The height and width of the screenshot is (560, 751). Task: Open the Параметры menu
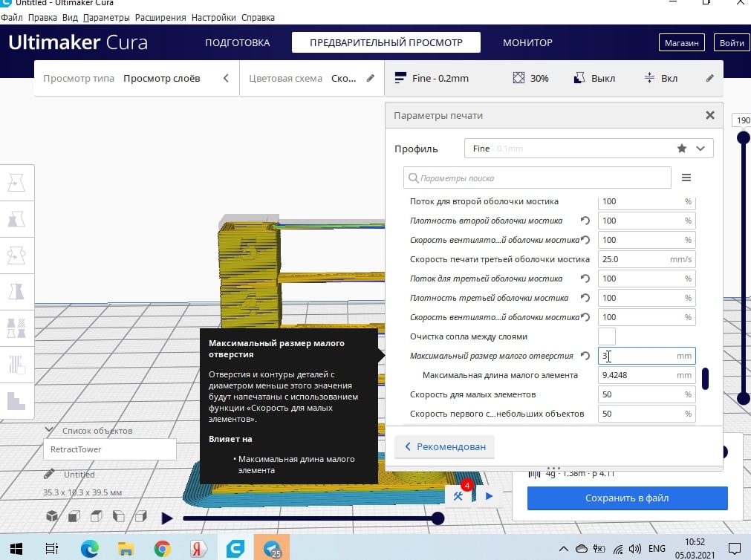pyautogui.click(x=106, y=18)
